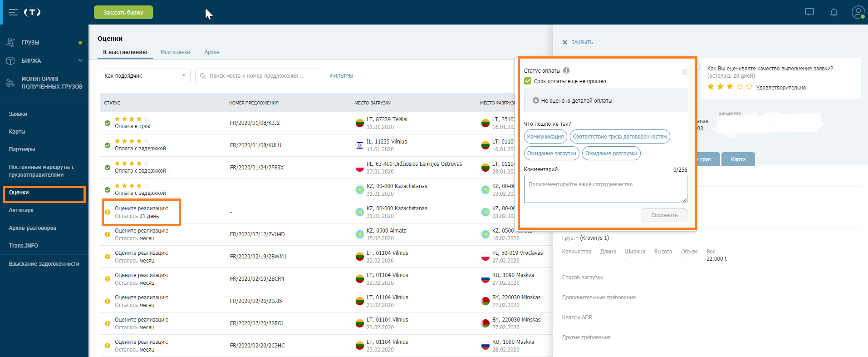Select offer number FR/2020/02/20/2B8OL

(257, 323)
